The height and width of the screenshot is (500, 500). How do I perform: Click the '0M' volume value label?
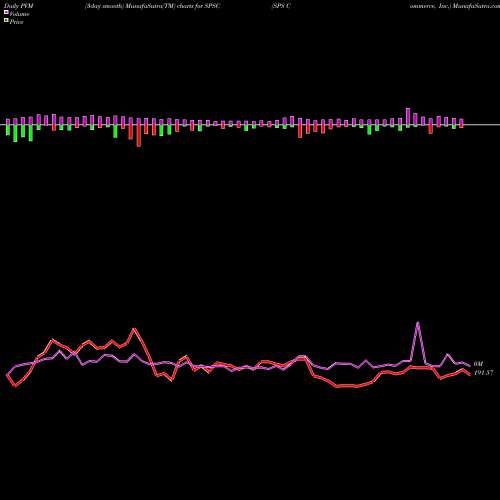(x=478, y=364)
